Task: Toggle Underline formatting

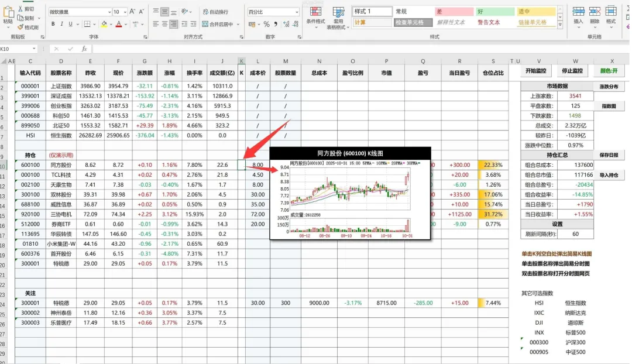Action: coord(70,24)
